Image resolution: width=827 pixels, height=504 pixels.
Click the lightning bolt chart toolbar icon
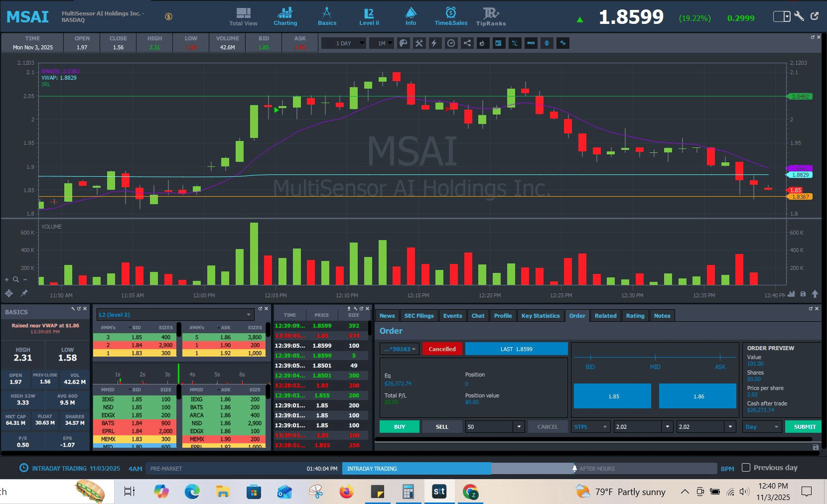pos(434,43)
